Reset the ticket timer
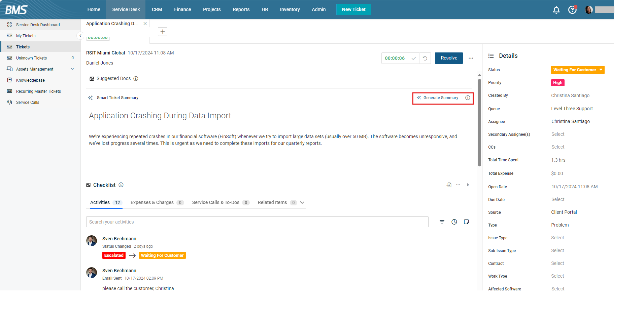 (x=425, y=58)
